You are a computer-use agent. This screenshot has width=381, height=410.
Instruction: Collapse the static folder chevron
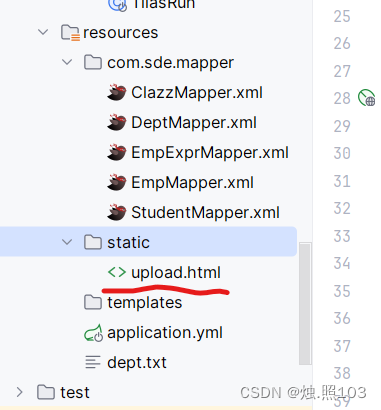(x=67, y=242)
